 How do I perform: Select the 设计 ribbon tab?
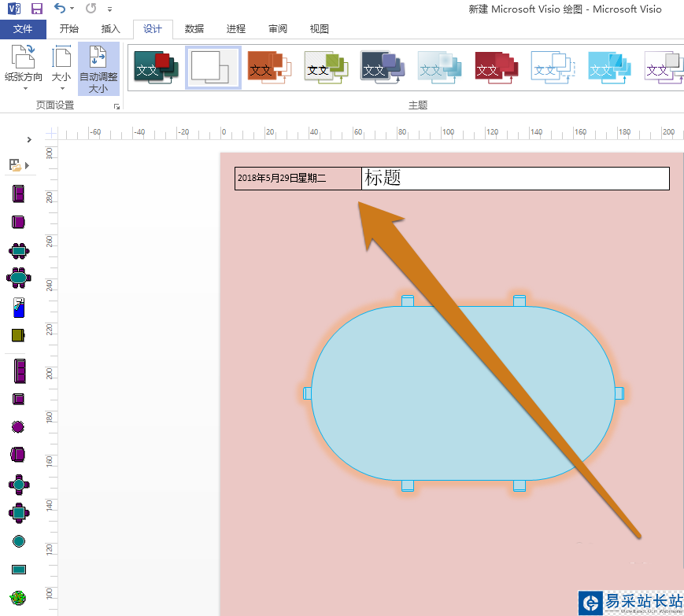click(153, 29)
